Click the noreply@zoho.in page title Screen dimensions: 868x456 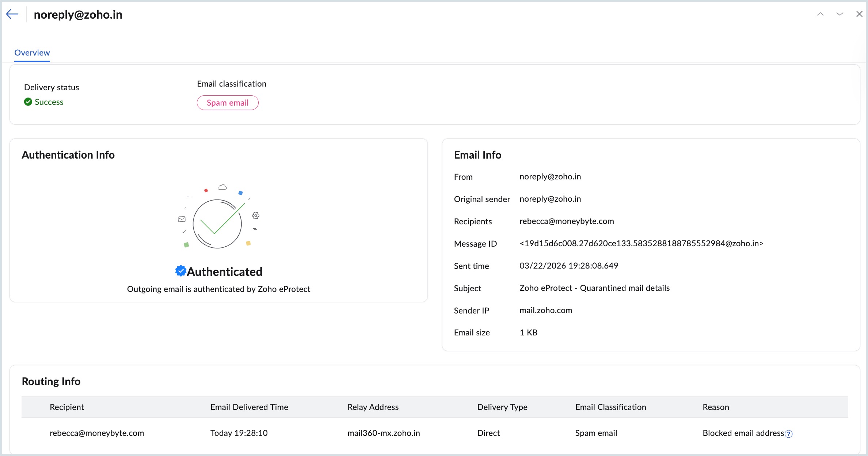click(78, 15)
